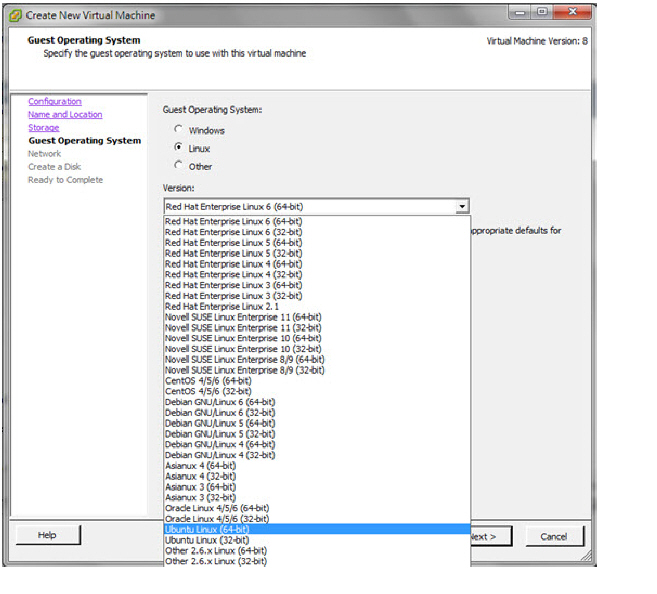The height and width of the screenshot is (594, 657).
Task: Choose Asianux 3 (32-bit) entry
Action: click(x=317, y=498)
